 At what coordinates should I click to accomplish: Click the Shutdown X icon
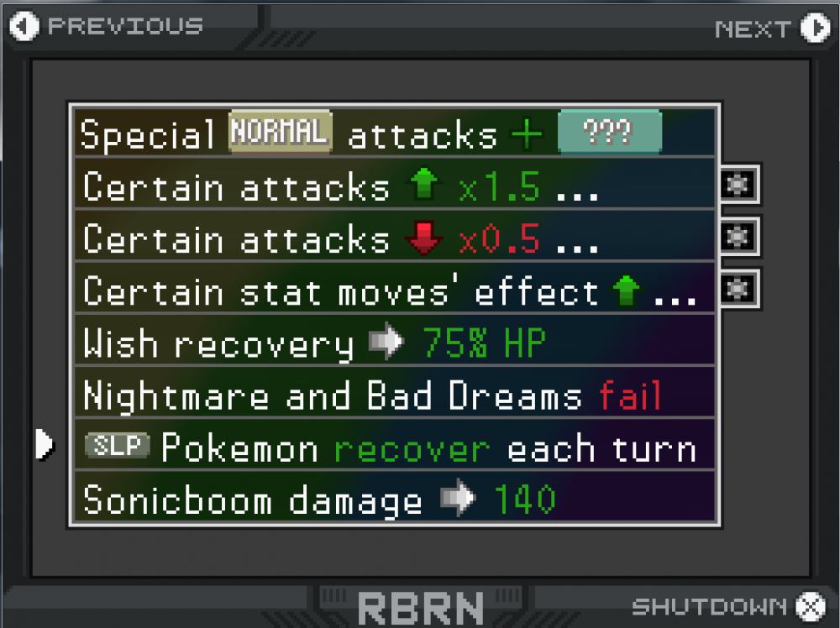click(811, 606)
